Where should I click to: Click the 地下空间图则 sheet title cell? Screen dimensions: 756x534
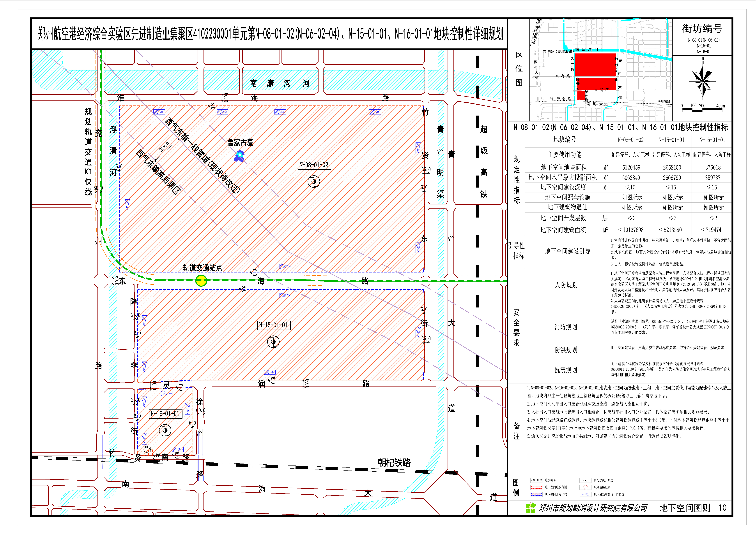(x=685, y=508)
